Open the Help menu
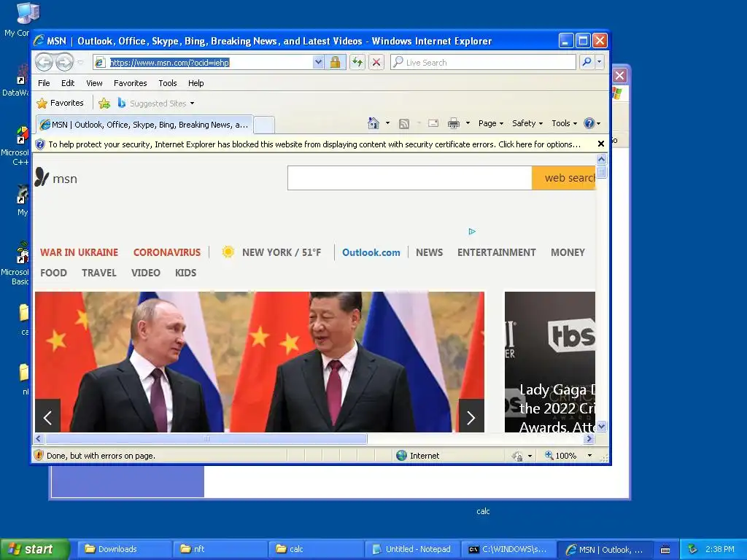This screenshot has width=747, height=560. click(196, 83)
